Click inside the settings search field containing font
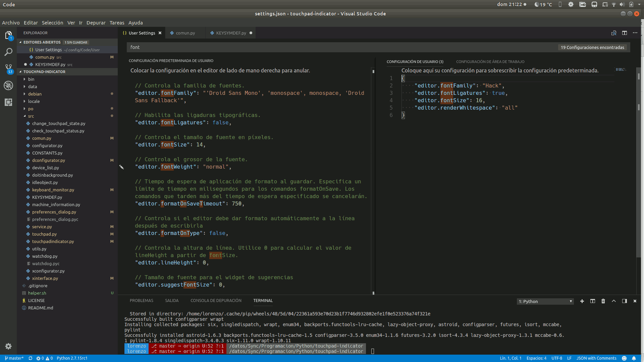 (x=235, y=47)
